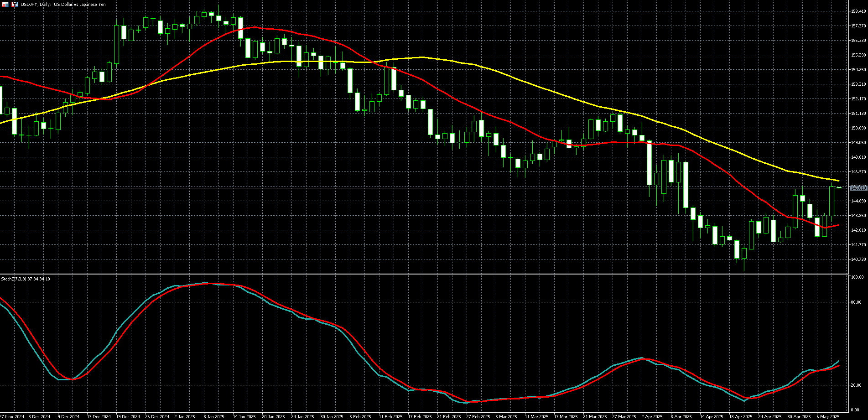
Task: Click the 158.410 price scale label
Action: (858, 11)
